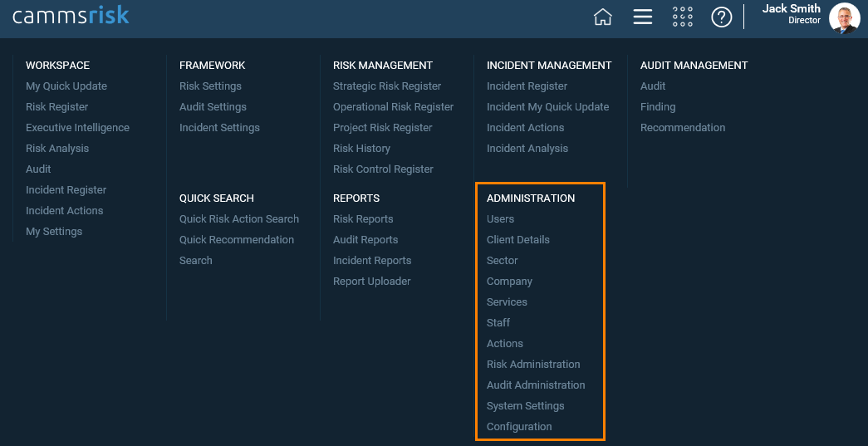Toggle the hamburger menu icon
This screenshot has height=446, width=868.
[643, 17]
